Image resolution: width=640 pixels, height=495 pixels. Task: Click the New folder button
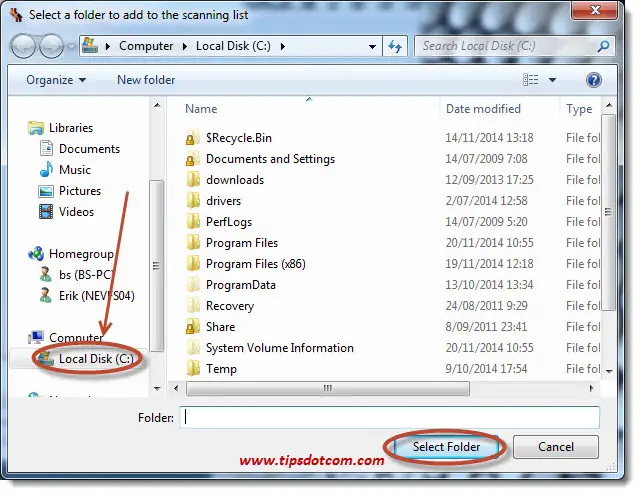click(x=146, y=80)
